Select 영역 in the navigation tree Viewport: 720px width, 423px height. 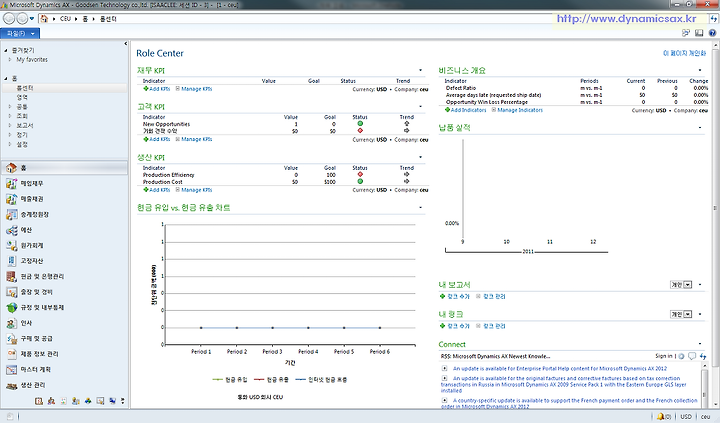22,97
